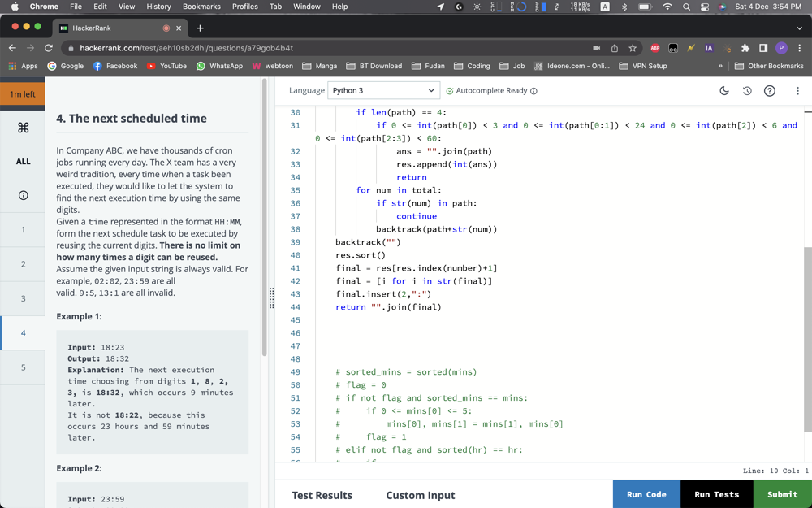Show ALL questions in sidebar

23,161
